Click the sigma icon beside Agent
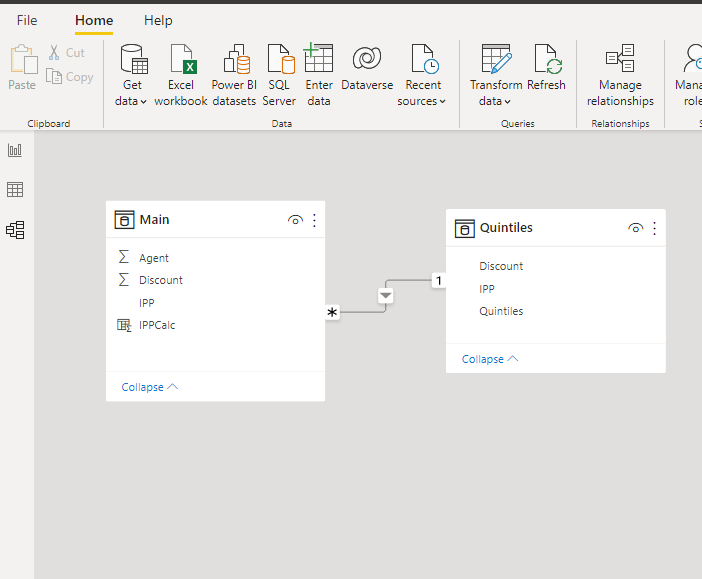Screen dimensions: 702x579 (124, 257)
